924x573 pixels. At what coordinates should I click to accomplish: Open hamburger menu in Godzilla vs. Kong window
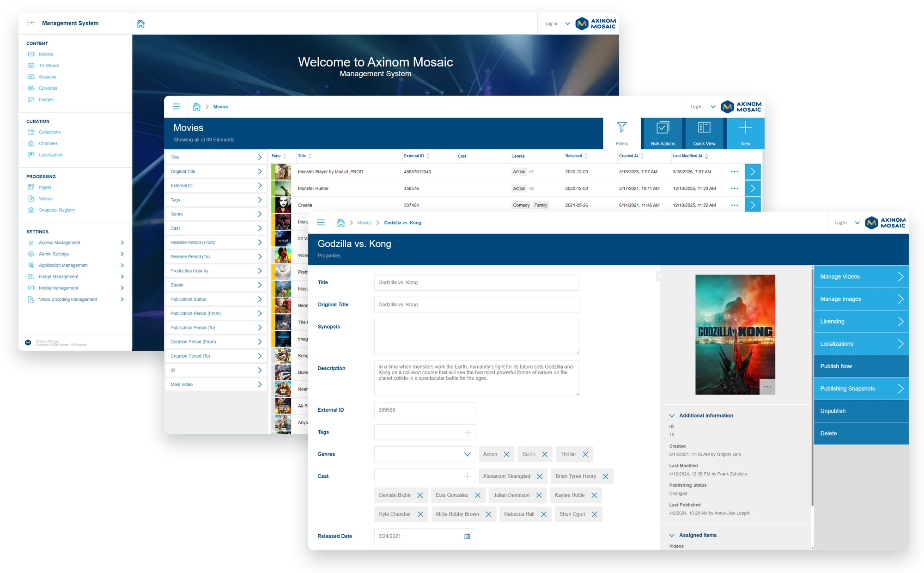tap(321, 222)
